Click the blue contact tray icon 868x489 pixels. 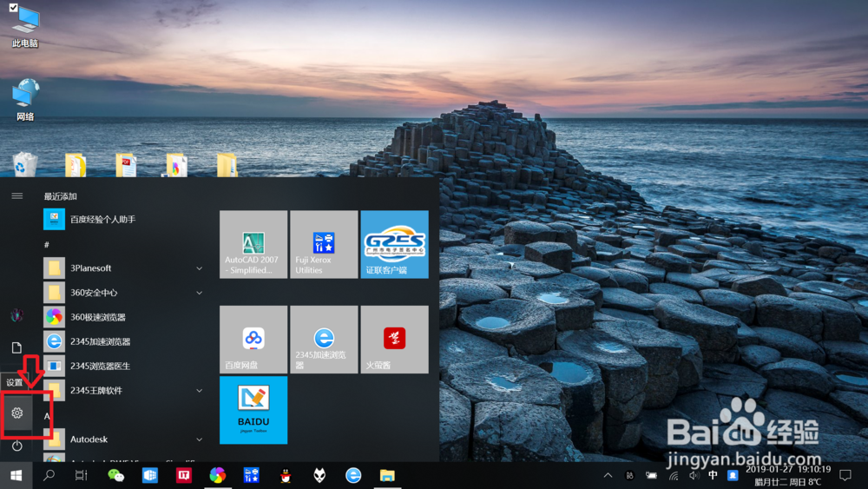[733, 475]
